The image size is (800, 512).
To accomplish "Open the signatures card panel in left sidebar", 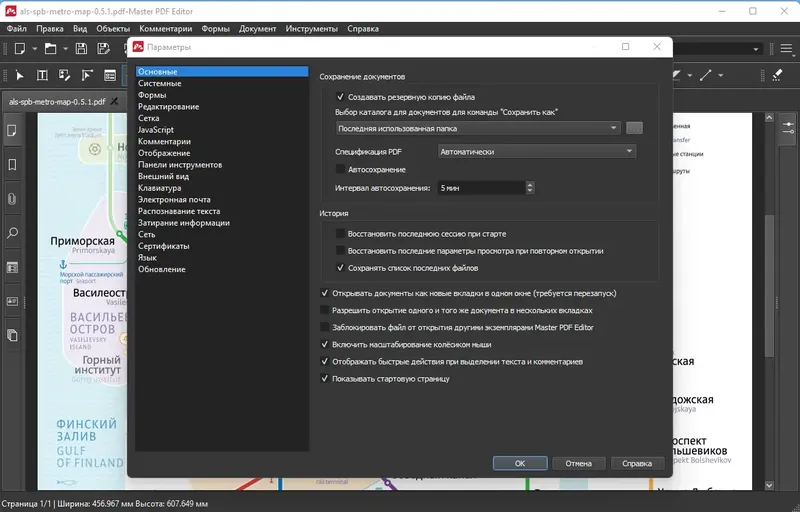I will point(12,301).
